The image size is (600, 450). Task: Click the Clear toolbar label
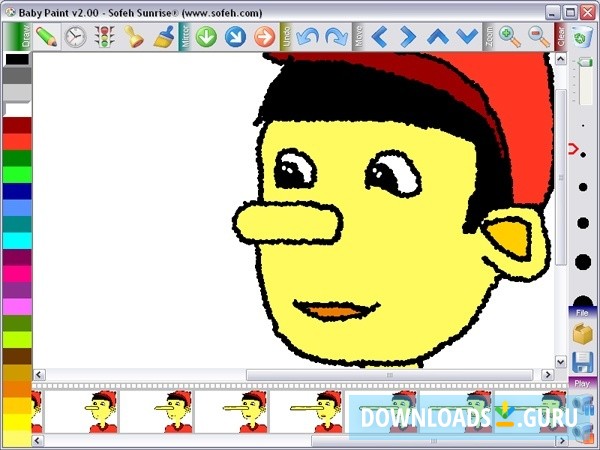pyautogui.click(x=560, y=37)
